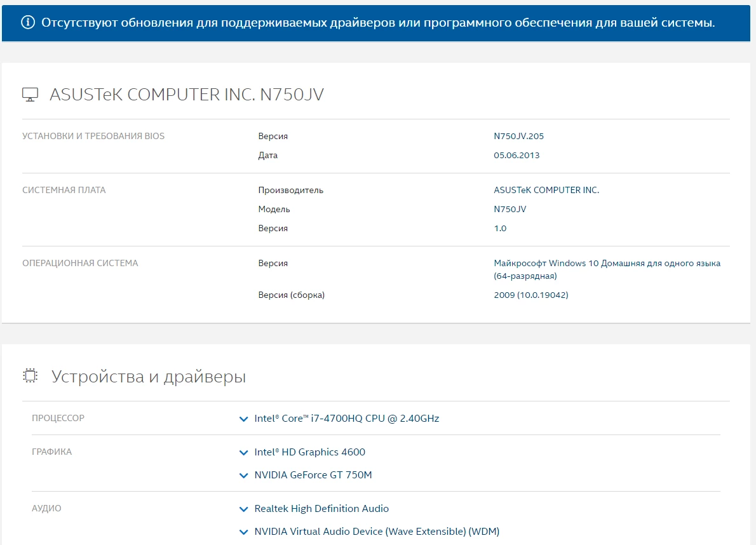Click manufacturer value ASUSTeK COMPUTER INC.
This screenshot has height=545, width=756.
(546, 190)
